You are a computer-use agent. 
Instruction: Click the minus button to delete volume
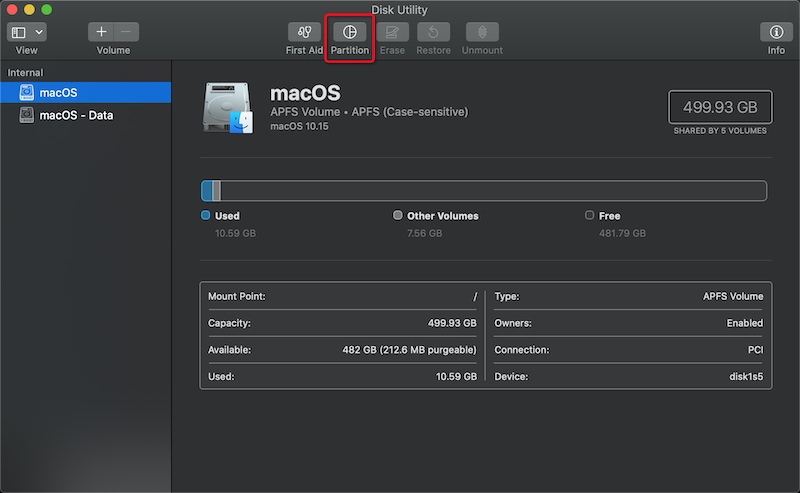[126, 32]
